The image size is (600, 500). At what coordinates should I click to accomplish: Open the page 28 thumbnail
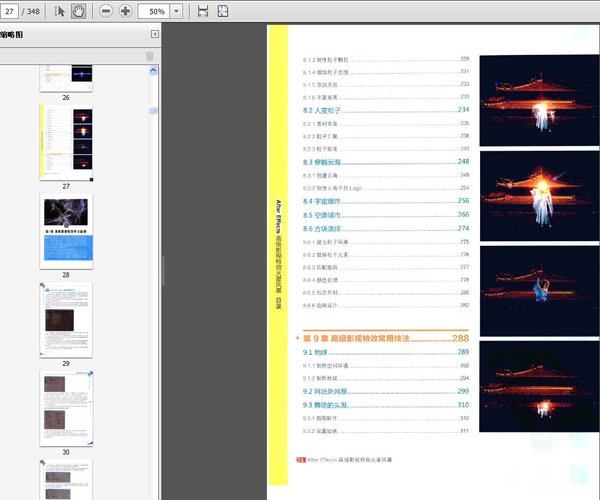pyautogui.click(x=66, y=231)
